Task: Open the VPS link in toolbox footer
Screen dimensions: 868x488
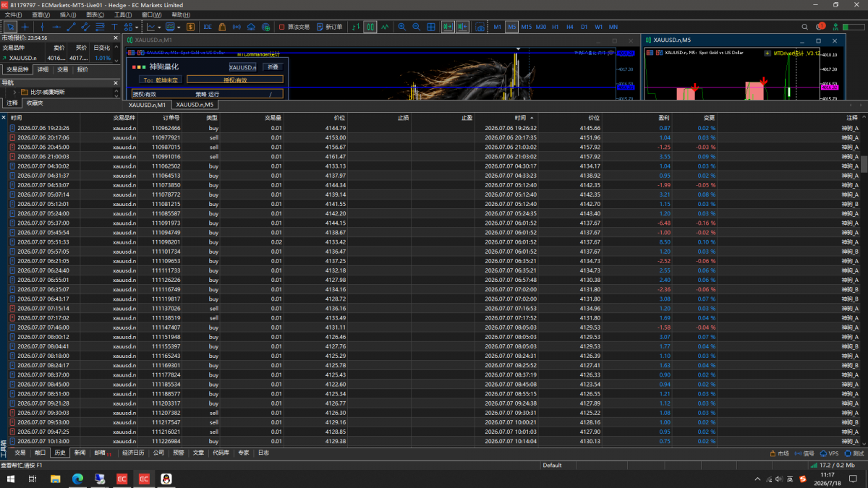Action: (829, 453)
